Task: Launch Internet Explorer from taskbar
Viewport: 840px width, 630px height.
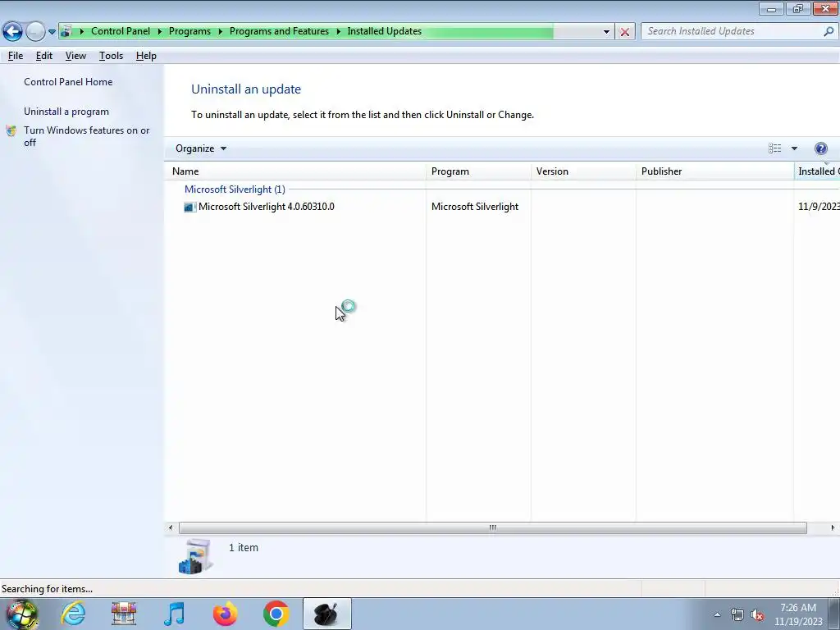Action: click(x=73, y=614)
